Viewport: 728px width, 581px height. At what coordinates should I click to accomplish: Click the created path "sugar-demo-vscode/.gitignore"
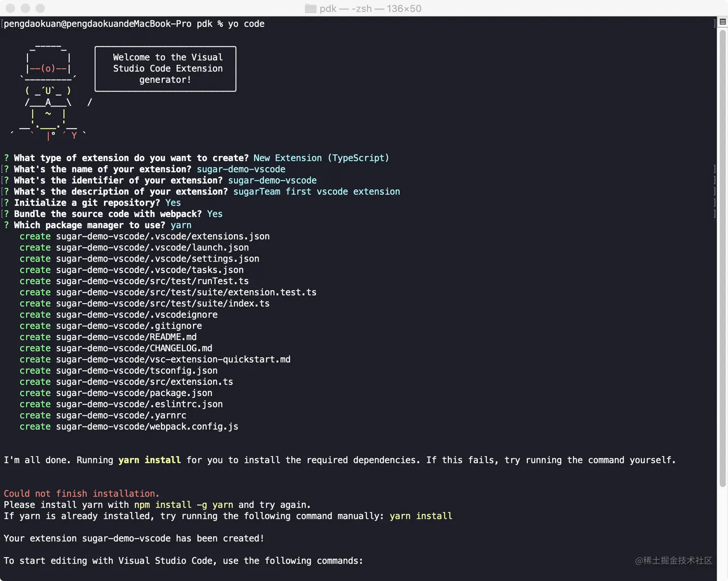[x=129, y=326]
